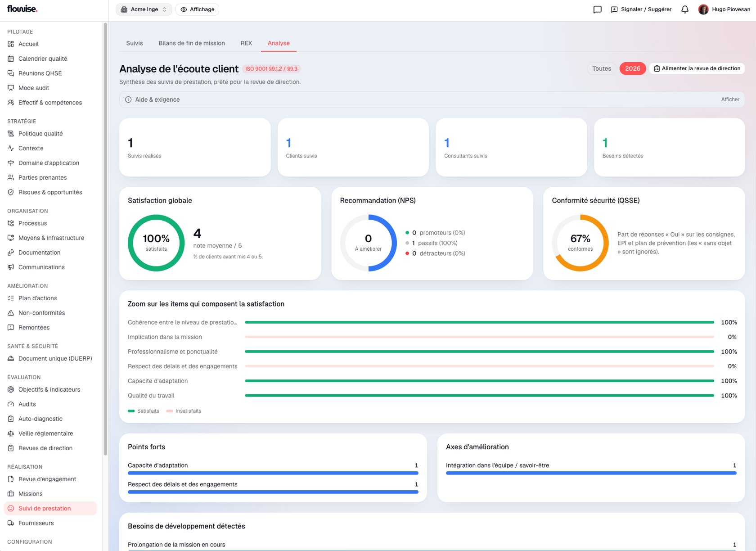
Task: Click the Signaler / Suggérer button
Action: [641, 9]
